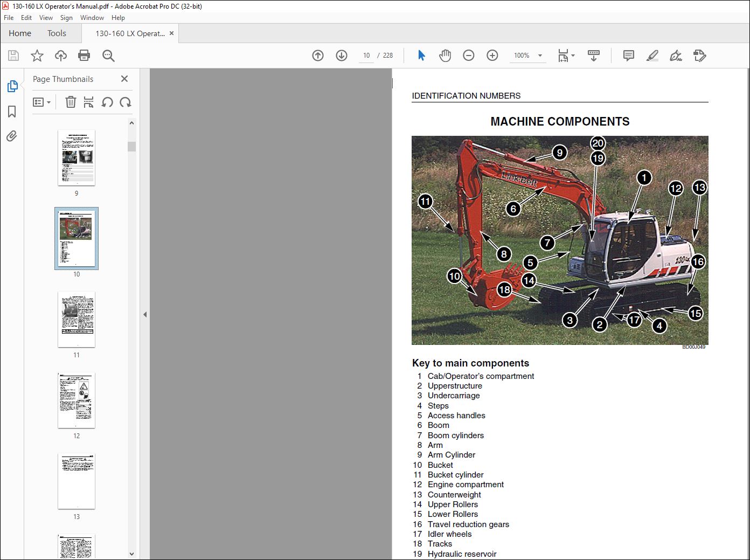The image size is (750, 560).
Task: Add the document to starred favorites
Action: 37,56
